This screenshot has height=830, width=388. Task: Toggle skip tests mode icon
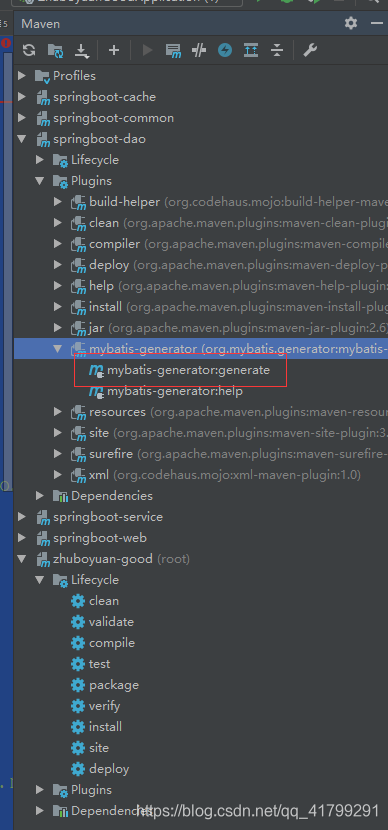coord(225,50)
